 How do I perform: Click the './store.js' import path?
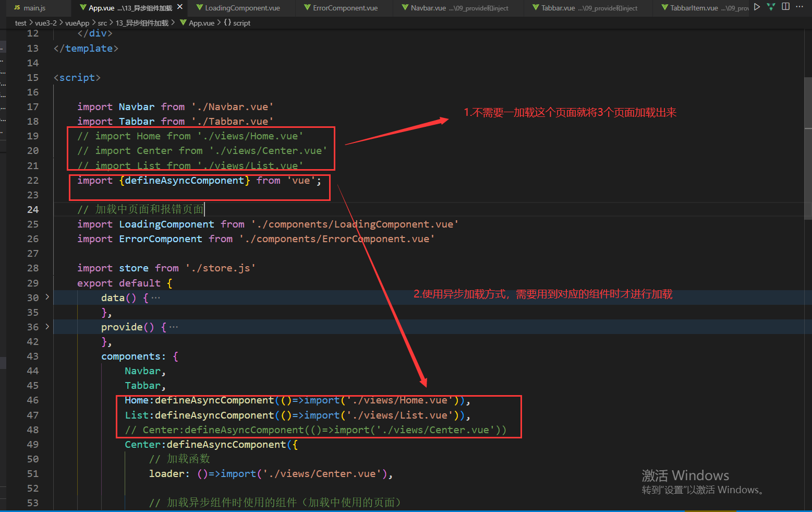221,268
